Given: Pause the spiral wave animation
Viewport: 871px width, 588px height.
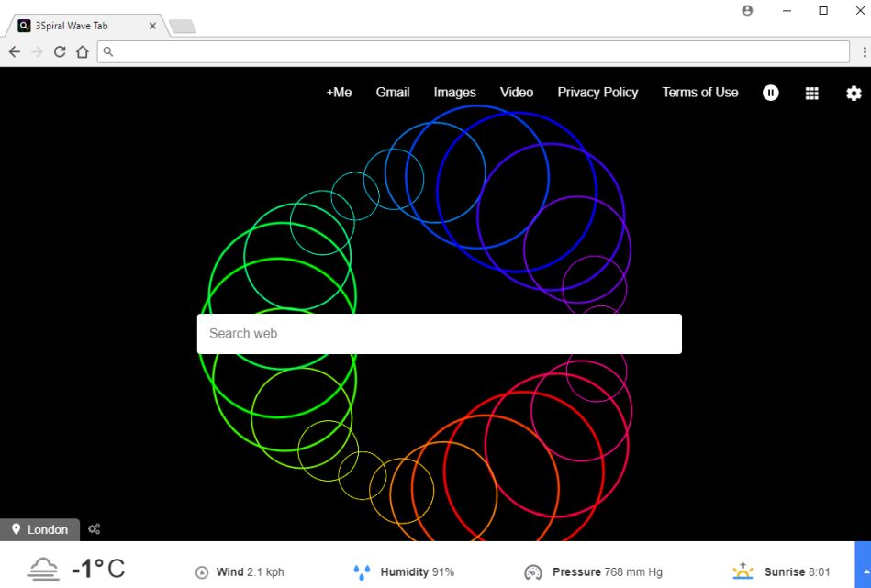Looking at the screenshot, I should point(770,93).
